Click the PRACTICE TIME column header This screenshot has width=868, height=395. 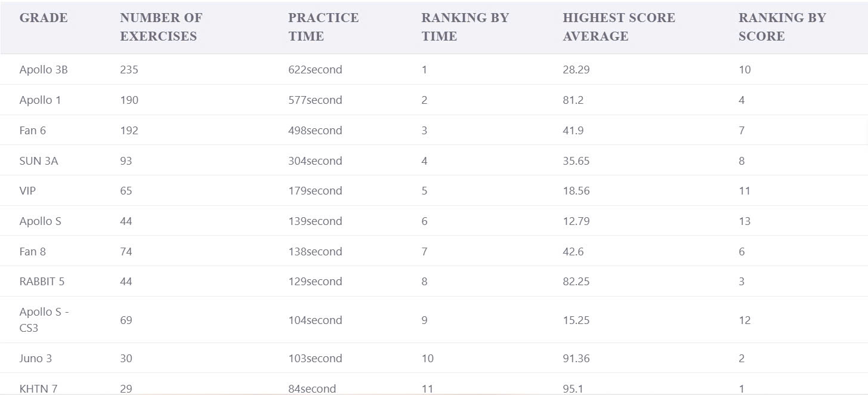tap(323, 27)
